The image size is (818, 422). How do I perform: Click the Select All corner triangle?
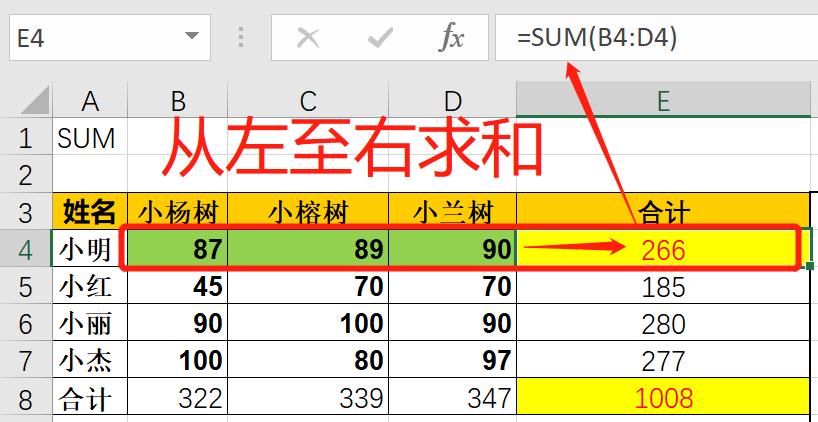(35, 101)
